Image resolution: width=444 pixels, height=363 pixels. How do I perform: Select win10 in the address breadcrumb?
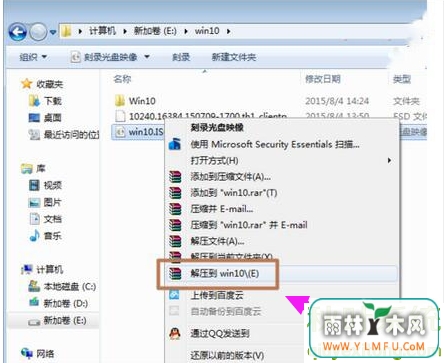(207, 31)
